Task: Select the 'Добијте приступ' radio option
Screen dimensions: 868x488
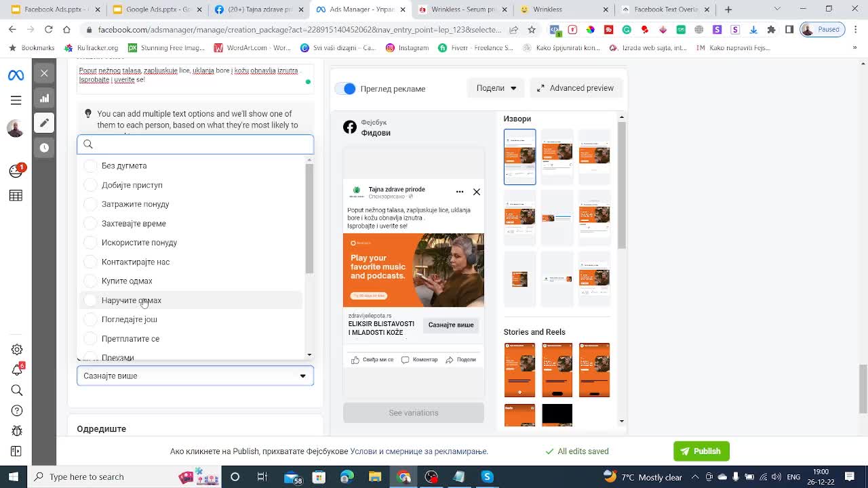Action: 90,185
